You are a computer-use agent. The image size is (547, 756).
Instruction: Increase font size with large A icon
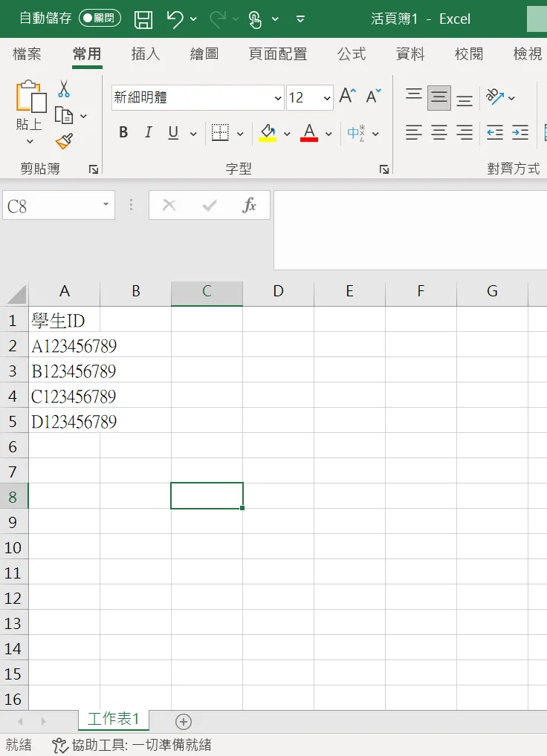point(347,97)
